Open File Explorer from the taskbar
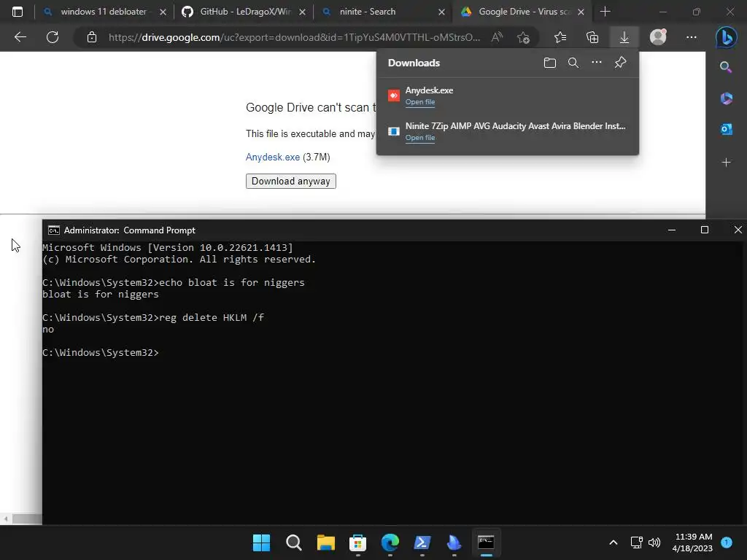Viewport: 747px width, 560px height. 326,542
